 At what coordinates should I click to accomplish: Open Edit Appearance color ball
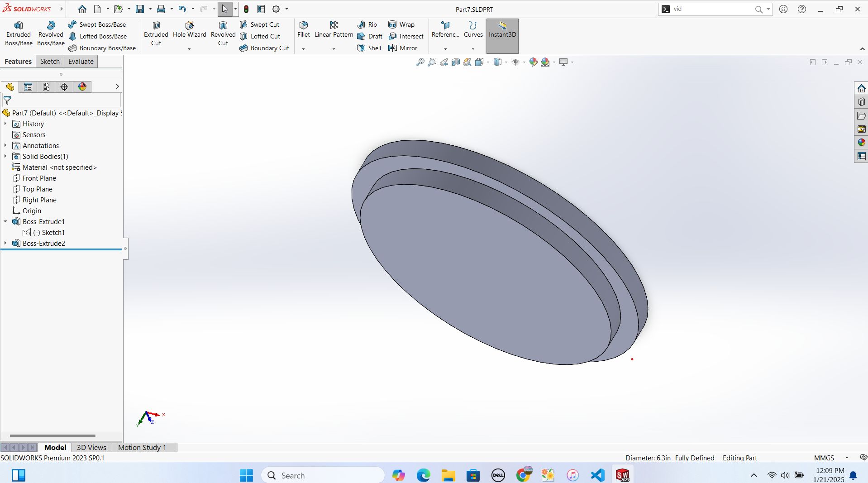click(534, 62)
